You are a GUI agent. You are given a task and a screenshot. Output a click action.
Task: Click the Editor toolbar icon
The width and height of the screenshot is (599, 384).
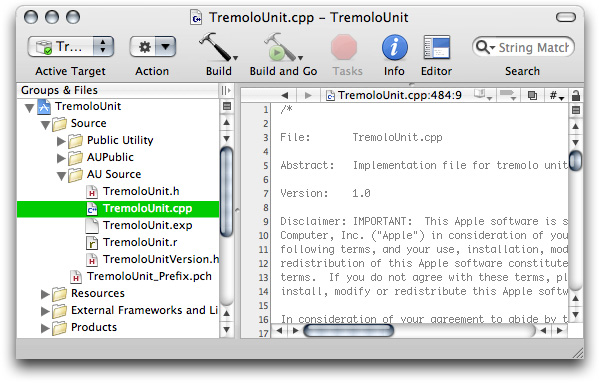[x=436, y=48]
